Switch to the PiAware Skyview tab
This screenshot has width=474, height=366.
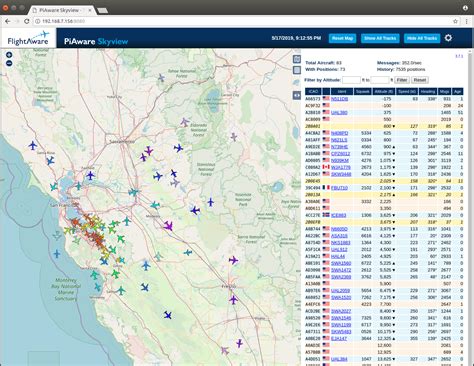click(x=62, y=10)
